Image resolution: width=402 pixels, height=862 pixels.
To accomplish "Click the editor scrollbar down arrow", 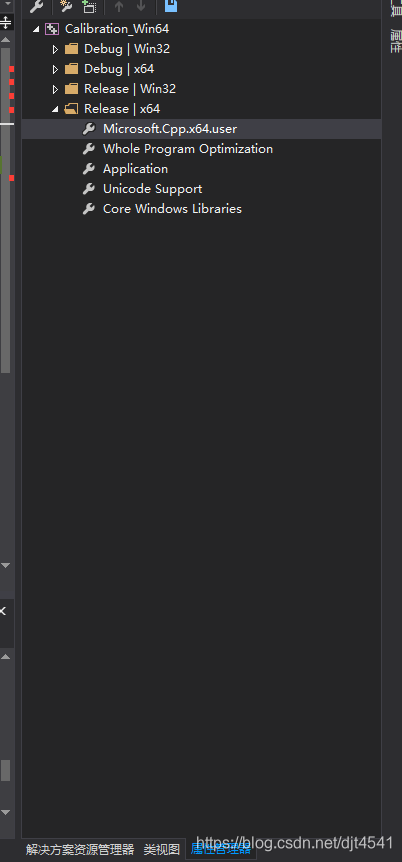I will [5, 565].
